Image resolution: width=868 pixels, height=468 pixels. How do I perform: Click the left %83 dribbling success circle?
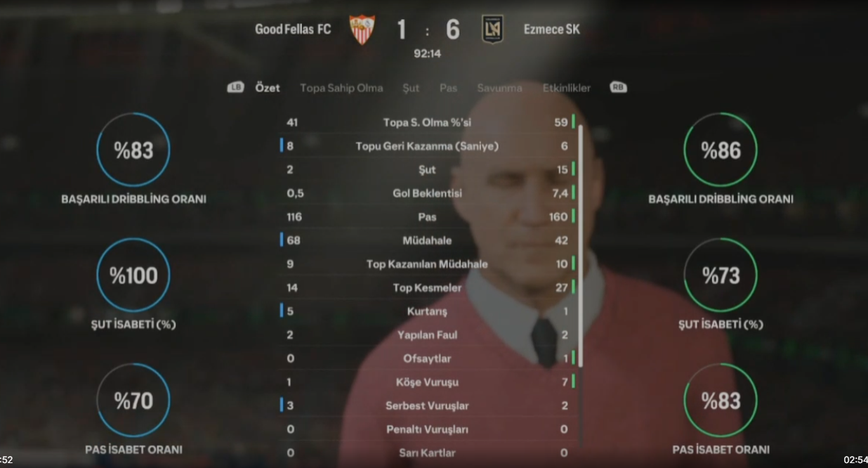pyautogui.click(x=133, y=150)
